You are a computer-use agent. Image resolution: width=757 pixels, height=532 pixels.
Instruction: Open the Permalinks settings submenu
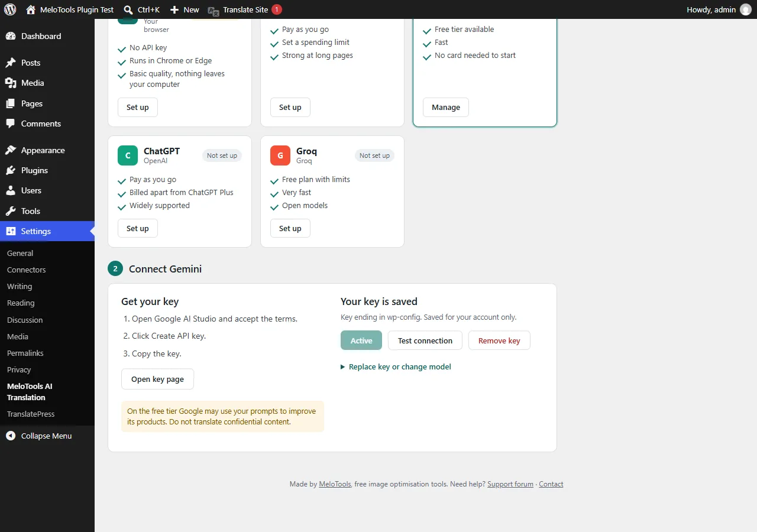click(x=25, y=353)
